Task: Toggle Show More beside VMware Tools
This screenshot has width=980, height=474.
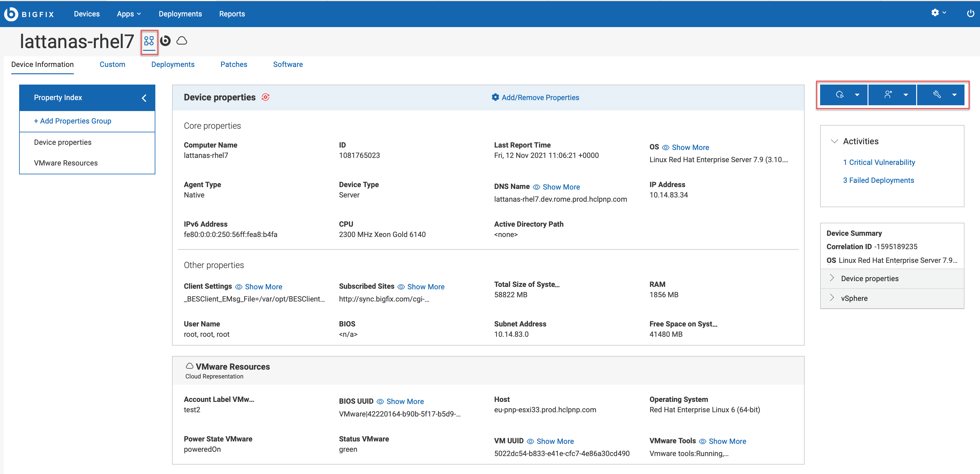Action: 728,441
